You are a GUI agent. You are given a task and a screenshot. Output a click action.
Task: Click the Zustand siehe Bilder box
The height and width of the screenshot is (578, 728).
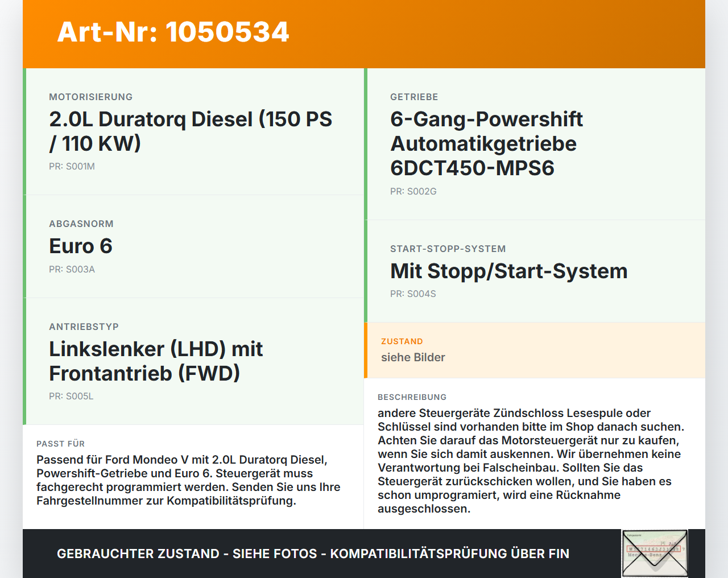point(535,350)
